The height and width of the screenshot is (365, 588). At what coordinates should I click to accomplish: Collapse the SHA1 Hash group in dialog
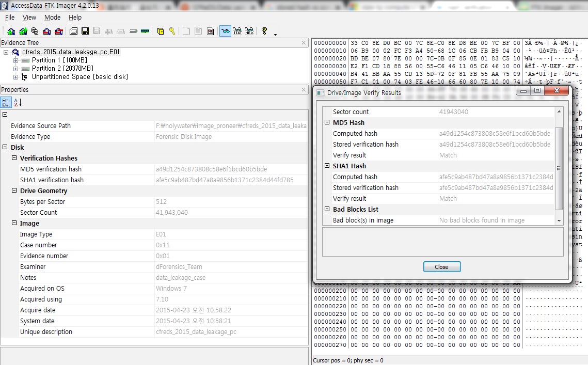(327, 165)
